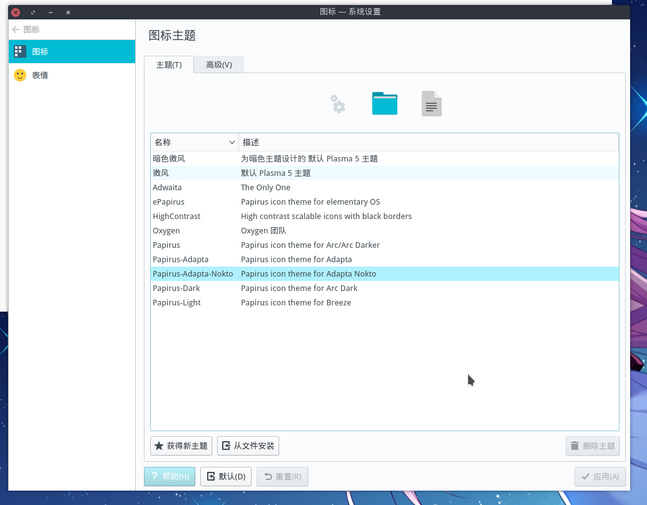Select the Papirus-Adapta theme row

(385, 260)
